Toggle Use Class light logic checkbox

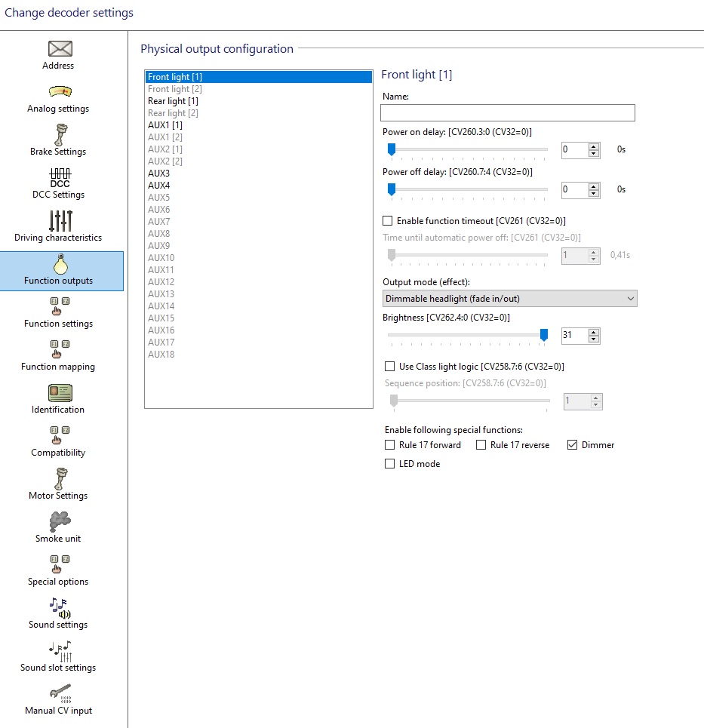389,367
